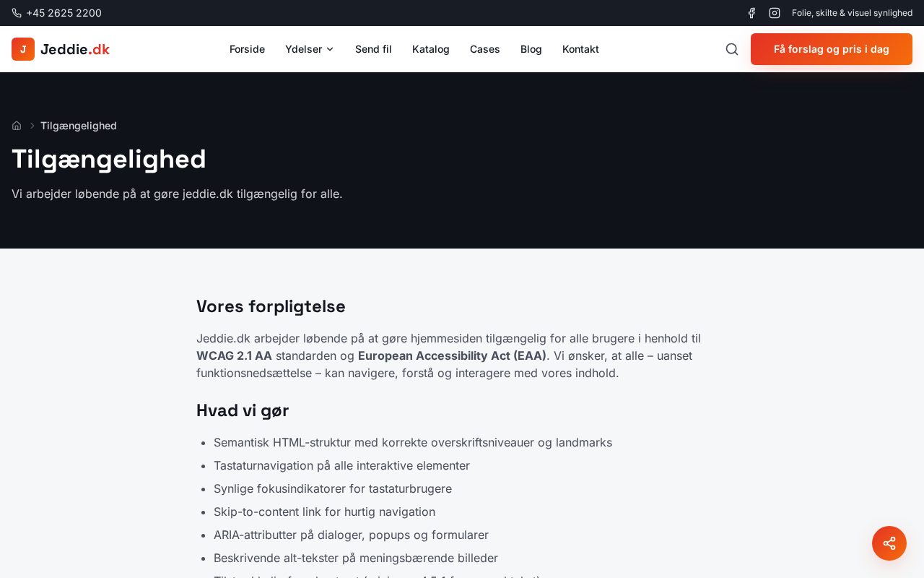This screenshot has height=578, width=924.
Task: Click the home breadcrumb icon
Action: (17, 126)
